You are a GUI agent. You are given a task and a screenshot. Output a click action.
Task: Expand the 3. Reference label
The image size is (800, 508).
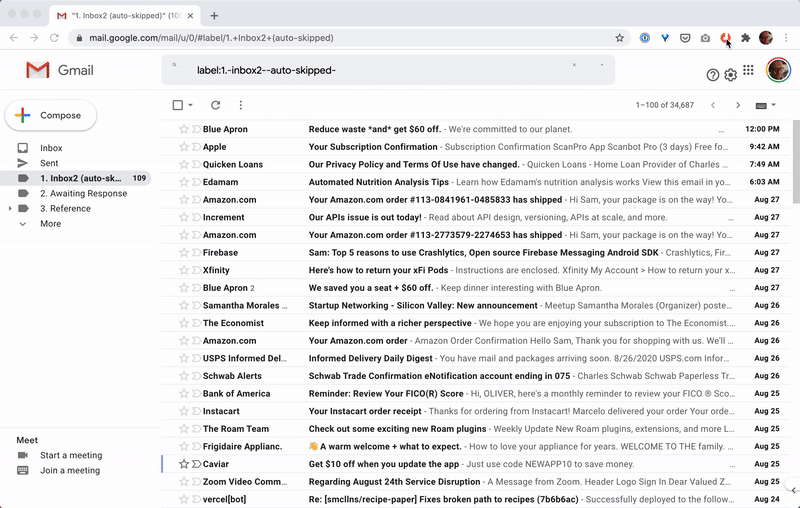pos(10,209)
